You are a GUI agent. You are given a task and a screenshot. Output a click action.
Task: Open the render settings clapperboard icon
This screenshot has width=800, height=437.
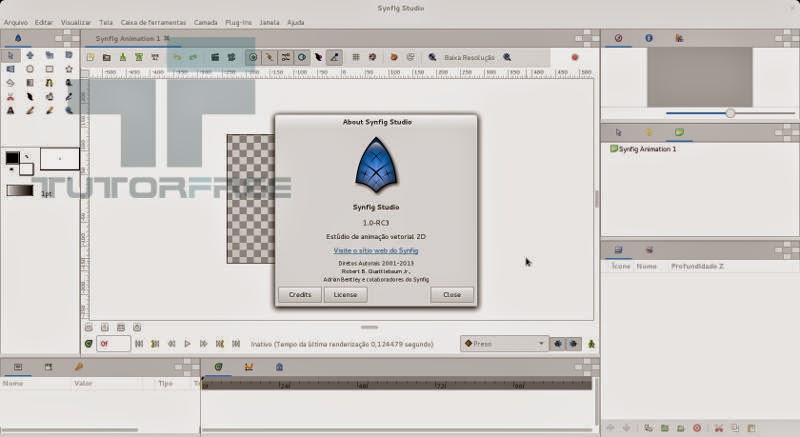(x=215, y=57)
